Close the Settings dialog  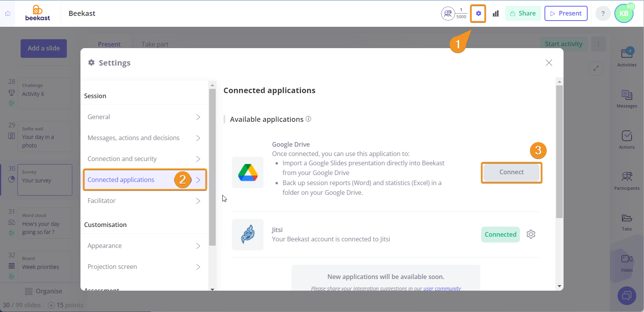tap(549, 63)
